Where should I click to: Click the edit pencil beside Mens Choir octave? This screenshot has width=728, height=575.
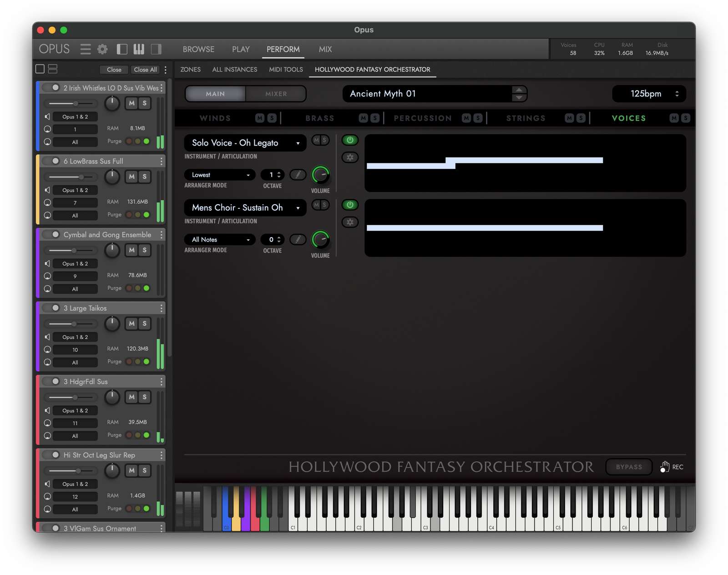point(298,239)
